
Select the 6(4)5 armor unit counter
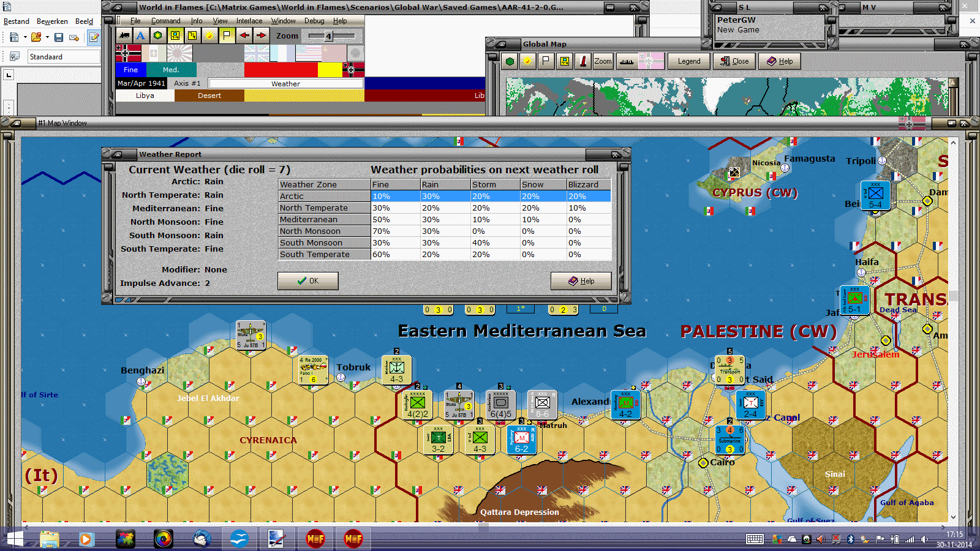pyautogui.click(x=500, y=405)
